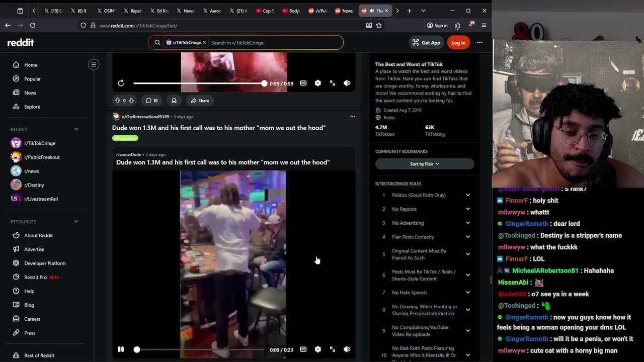Open u/OwlInternational9189 profile
The height and width of the screenshot is (362, 644).
click(x=145, y=117)
